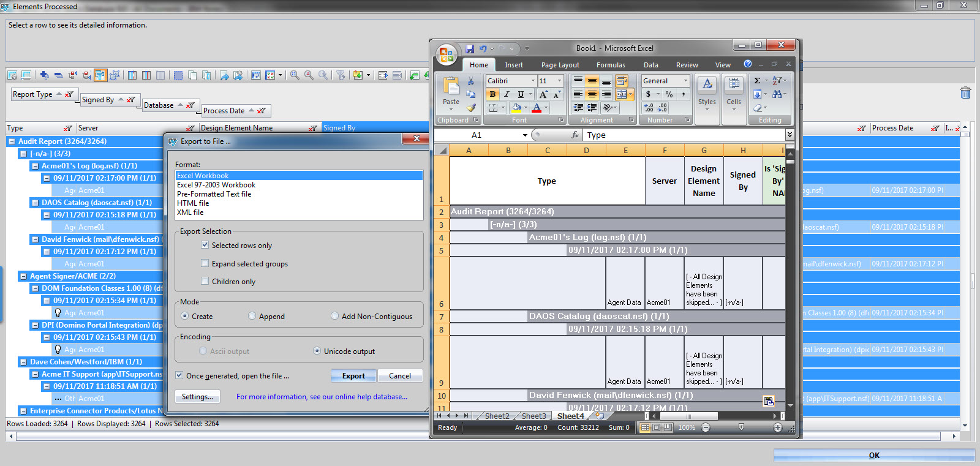Click the trash can icon at right edge
This screenshot has height=466, width=980.
tap(965, 93)
